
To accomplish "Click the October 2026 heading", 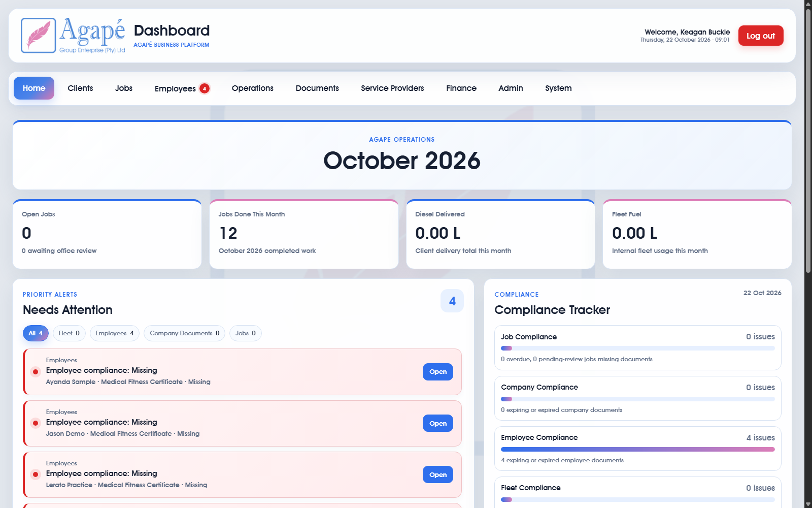I will pos(402,161).
